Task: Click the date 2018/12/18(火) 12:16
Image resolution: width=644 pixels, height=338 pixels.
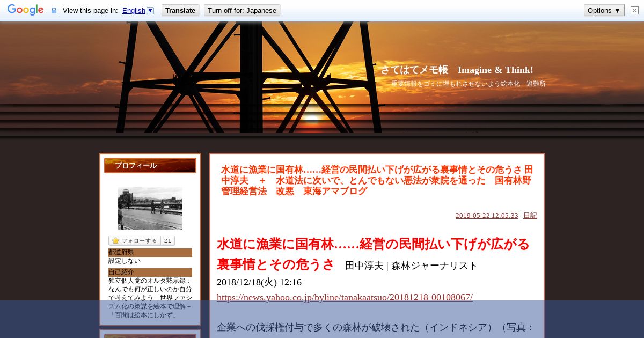Action: click(x=259, y=282)
